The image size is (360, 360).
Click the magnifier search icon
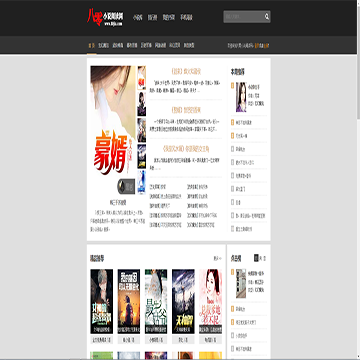267,17
